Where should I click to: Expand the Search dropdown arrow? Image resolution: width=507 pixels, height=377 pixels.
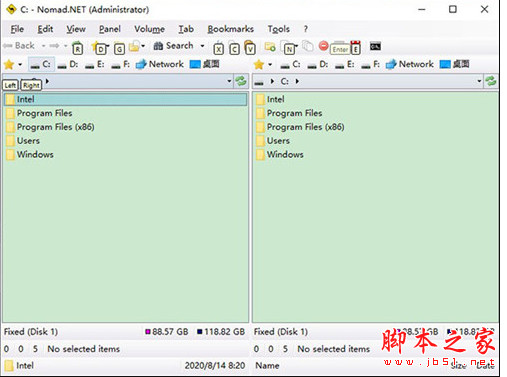(x=202, y=46)
